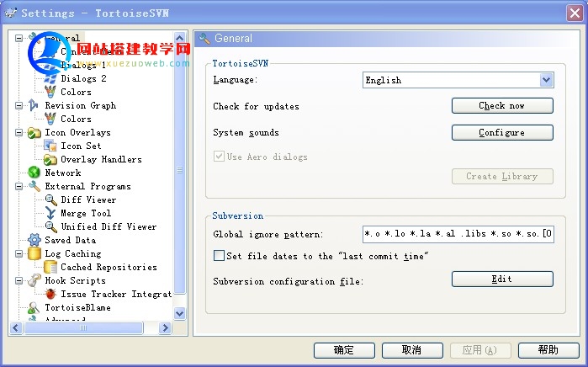588x367 pixels.
Task: Select Dialogs 2 in settings tree
Action: [83, 78]
